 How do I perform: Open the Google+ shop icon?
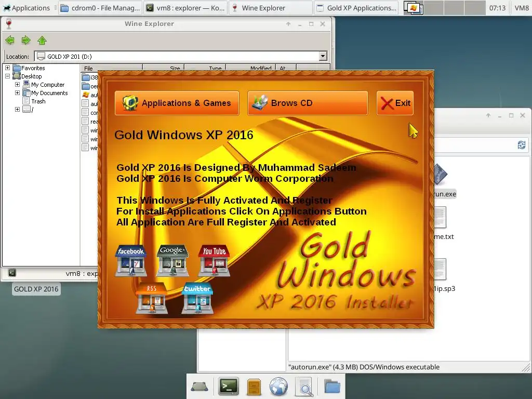pos(172,260)
